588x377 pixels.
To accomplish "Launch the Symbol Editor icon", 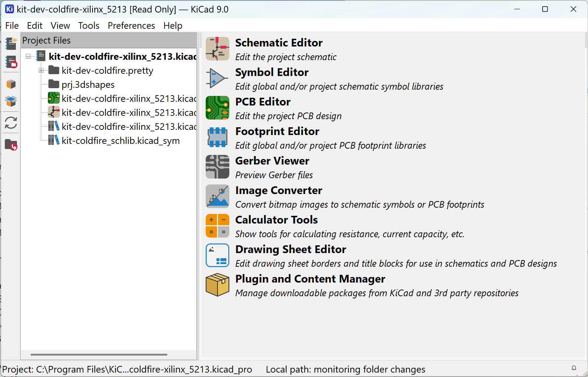I will click(x=218, y=78).
